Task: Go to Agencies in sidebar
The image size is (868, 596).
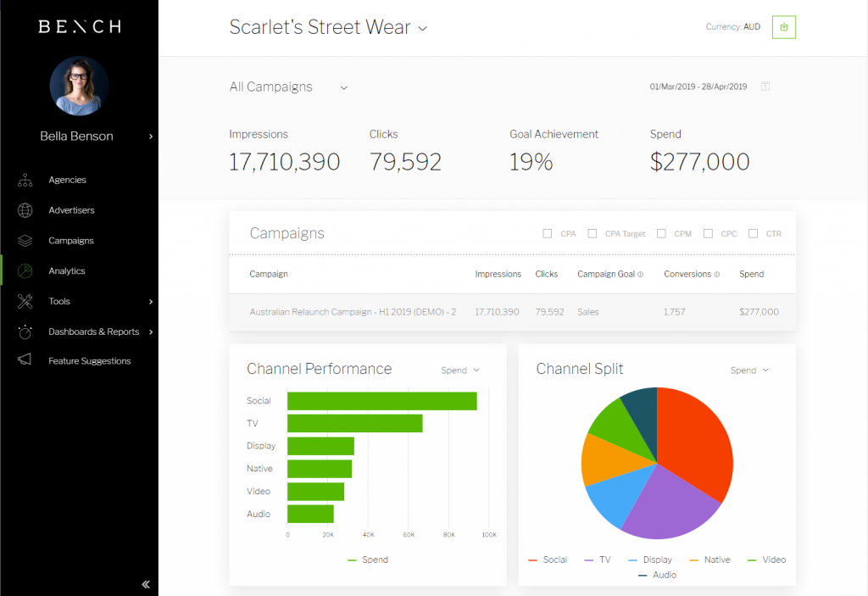Action: (67, 180)
